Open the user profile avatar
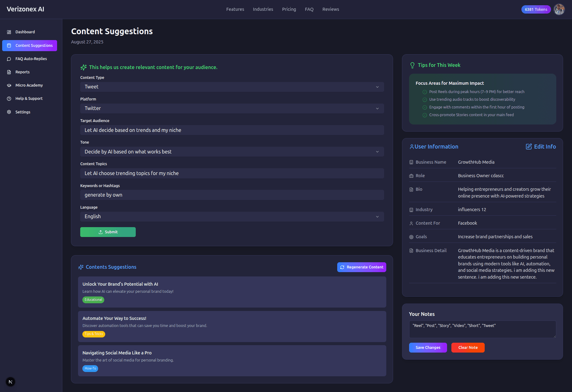 point(559,10)
